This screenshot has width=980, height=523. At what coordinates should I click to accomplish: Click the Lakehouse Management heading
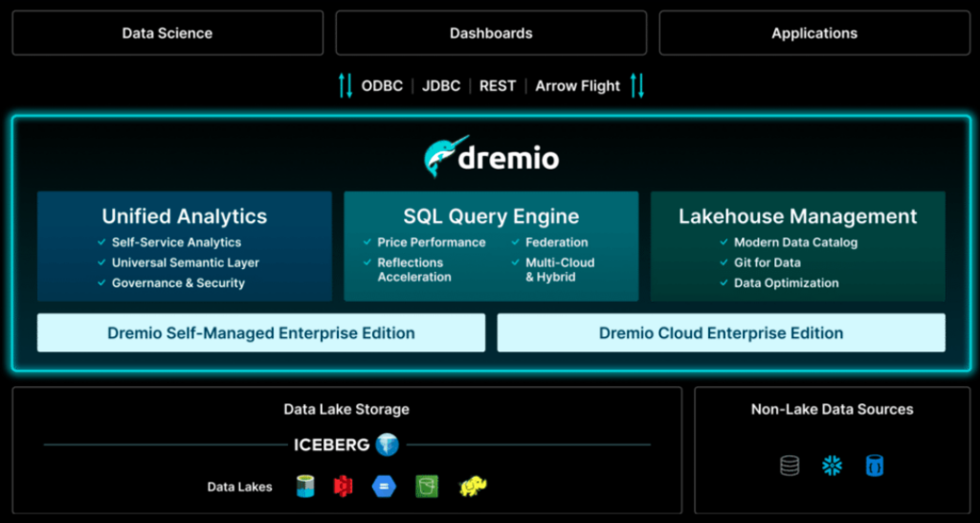798,216
